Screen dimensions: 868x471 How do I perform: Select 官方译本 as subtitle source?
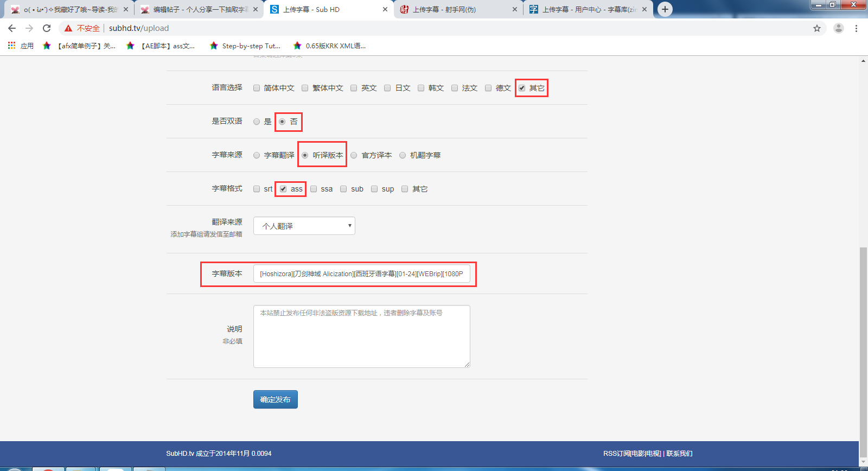354,155
